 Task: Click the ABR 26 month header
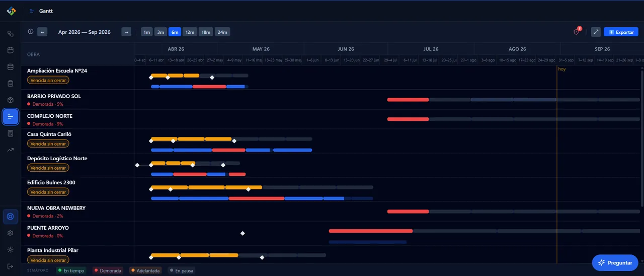[x=176, y=49]
